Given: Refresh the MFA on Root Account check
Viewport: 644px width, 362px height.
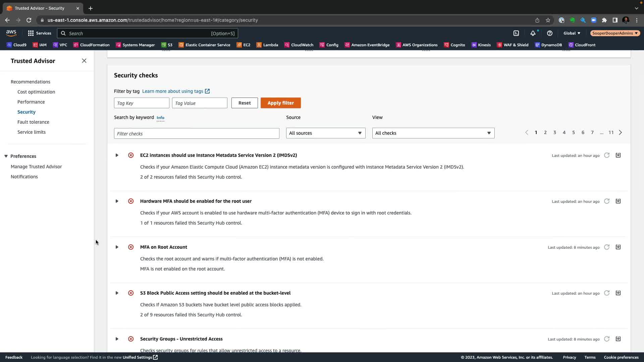Looking at the screenshot, I should point(606,247).
